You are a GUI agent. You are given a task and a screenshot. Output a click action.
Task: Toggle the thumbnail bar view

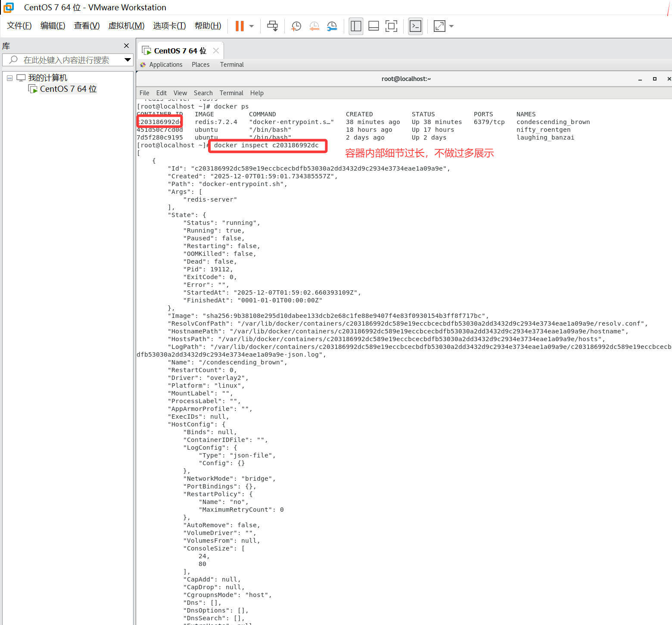pos(373,26)
